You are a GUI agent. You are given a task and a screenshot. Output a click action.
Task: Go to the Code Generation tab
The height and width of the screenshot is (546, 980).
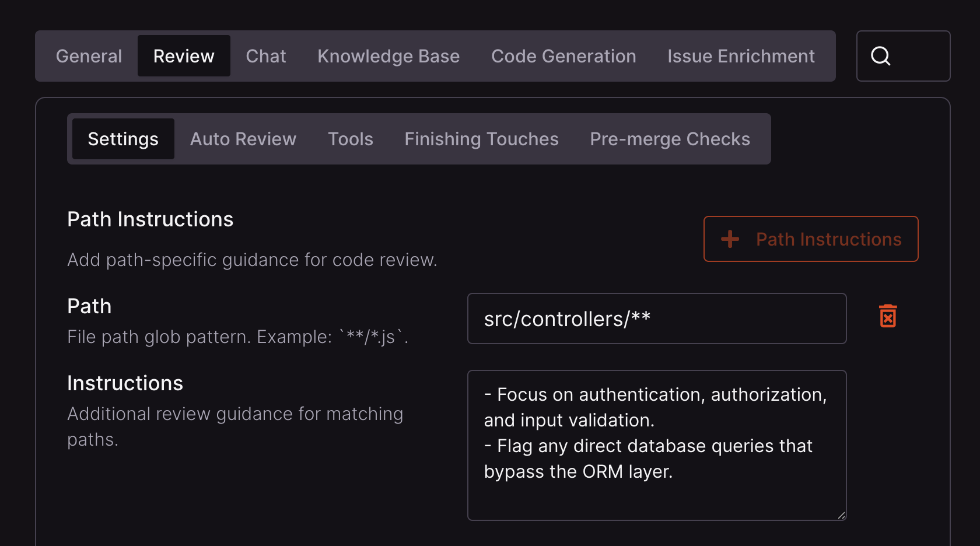tap(563, 56)
